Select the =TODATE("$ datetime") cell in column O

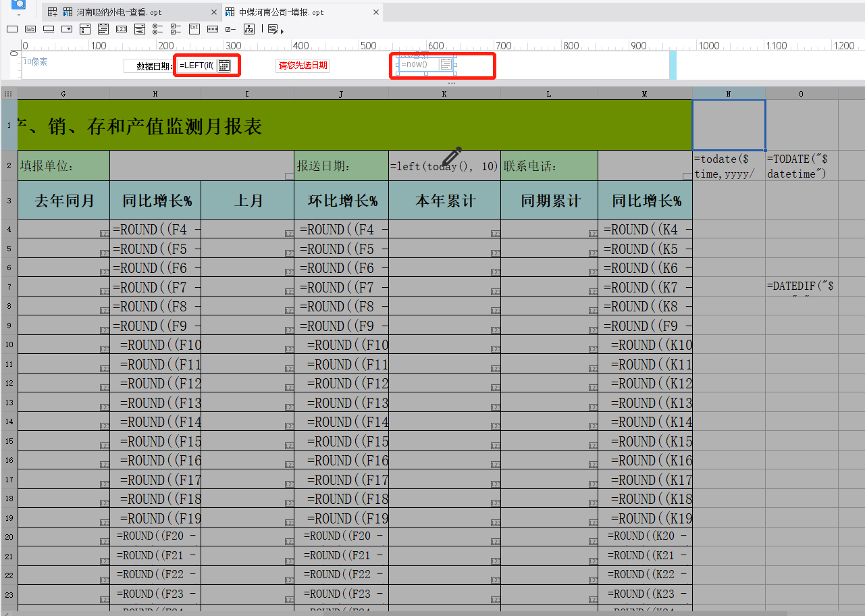pyautogui.click(x=802, y=165)
